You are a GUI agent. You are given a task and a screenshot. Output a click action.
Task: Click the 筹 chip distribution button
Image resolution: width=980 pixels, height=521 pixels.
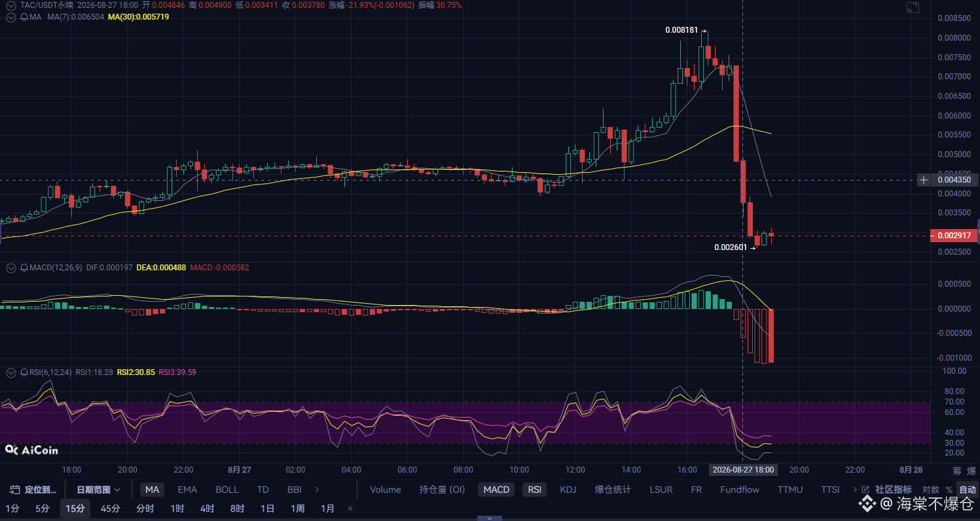956,471
